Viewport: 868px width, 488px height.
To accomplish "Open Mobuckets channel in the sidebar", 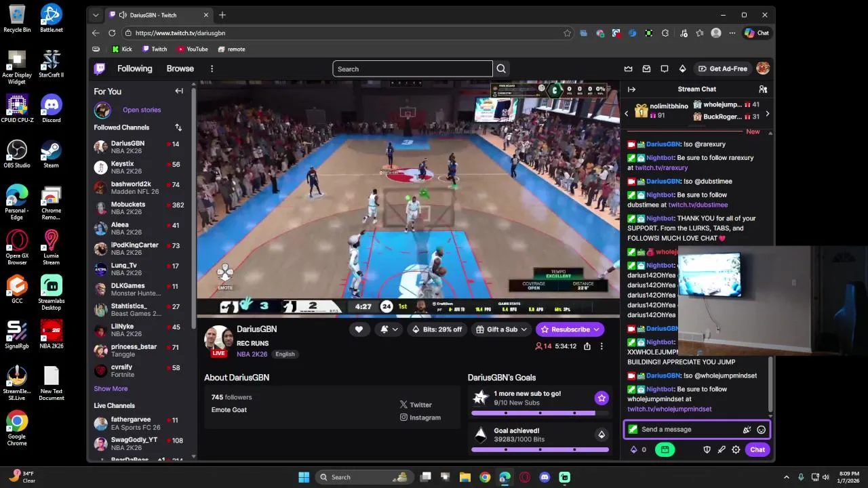I will pyautogui.click(x=140, y=208).
